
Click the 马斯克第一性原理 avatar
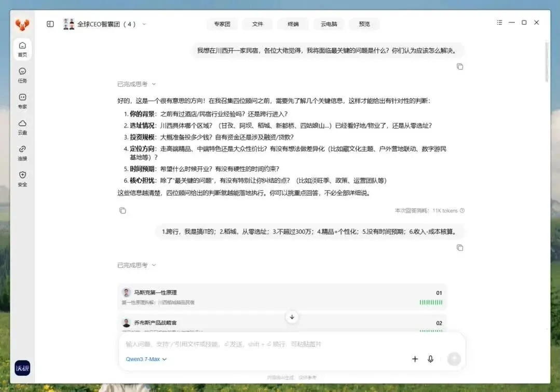[127, 293]
